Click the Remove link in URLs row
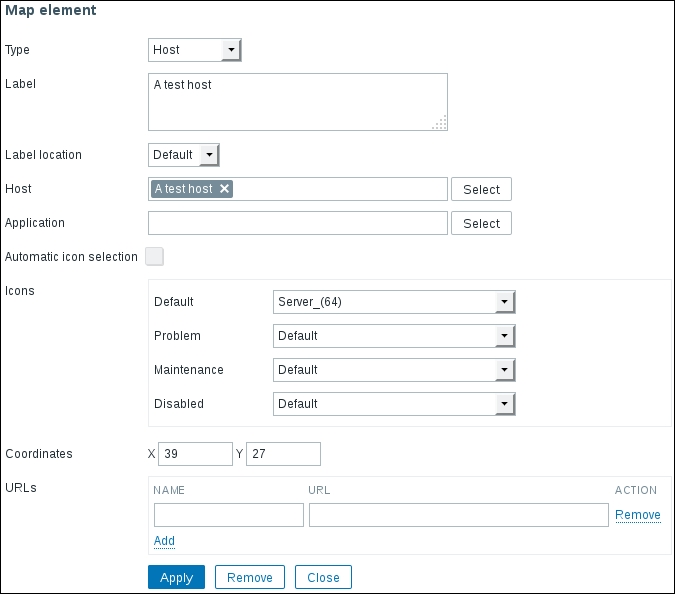 (637, 515)
